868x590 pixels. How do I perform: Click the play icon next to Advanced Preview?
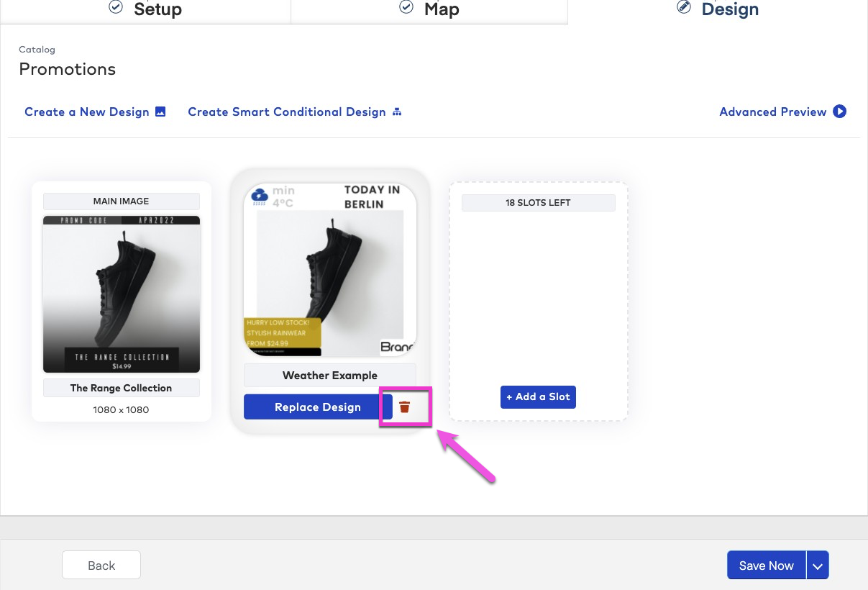(x=839, y=112)
